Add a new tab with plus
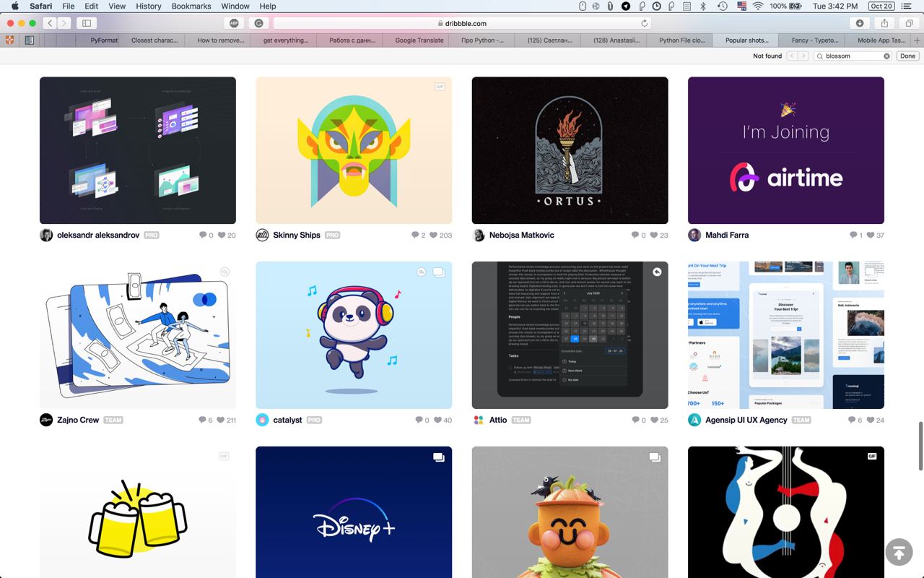 pos(917,40)
